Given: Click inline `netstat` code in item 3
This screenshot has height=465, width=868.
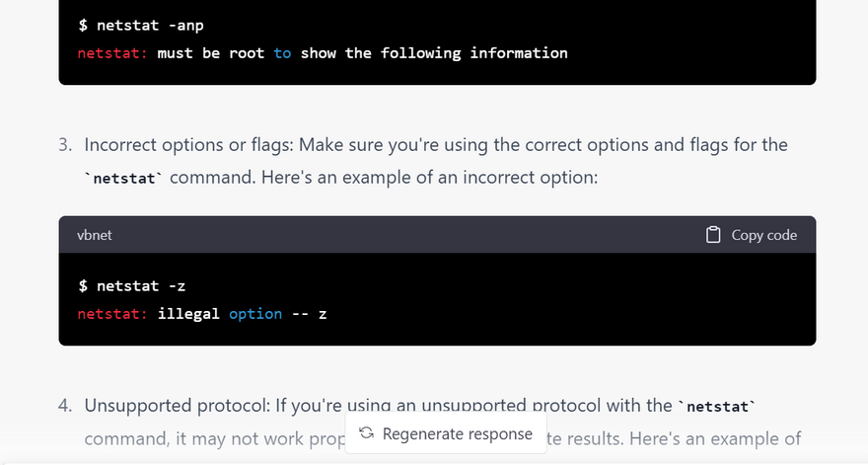Looking at the screenshot, I should [123, 179].
